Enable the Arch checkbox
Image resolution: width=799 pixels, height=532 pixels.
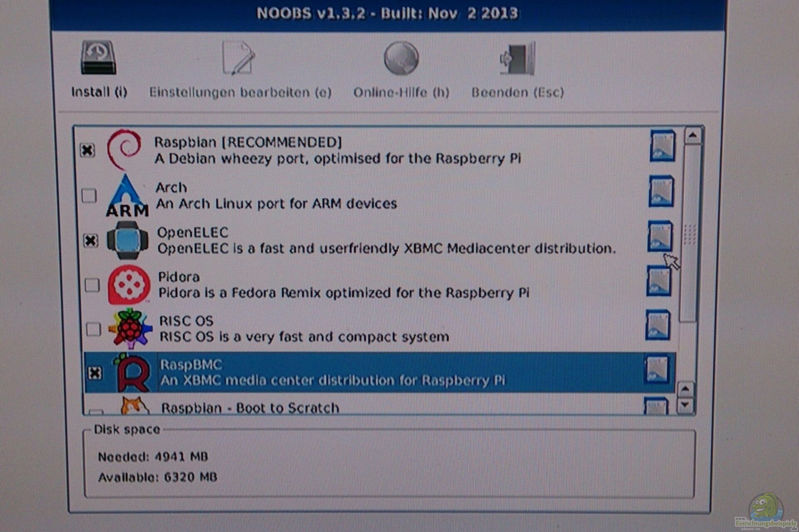[x=89, y=195]
